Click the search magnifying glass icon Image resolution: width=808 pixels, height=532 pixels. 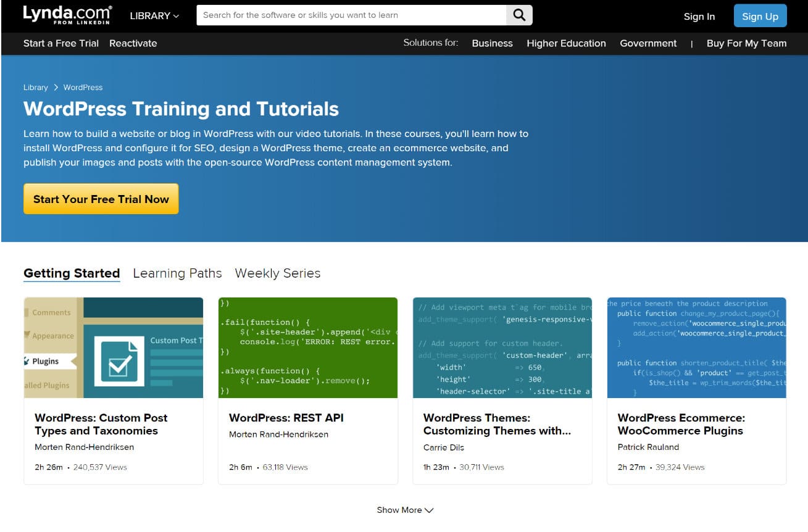coord(518,15)
